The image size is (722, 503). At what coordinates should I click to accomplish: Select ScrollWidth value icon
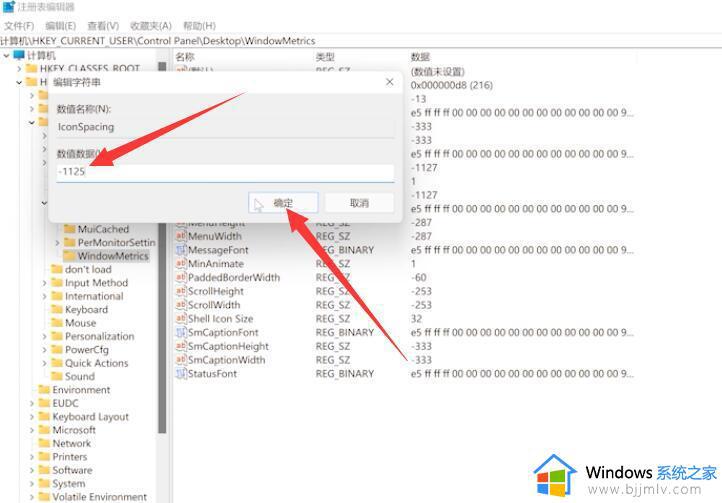181,305
